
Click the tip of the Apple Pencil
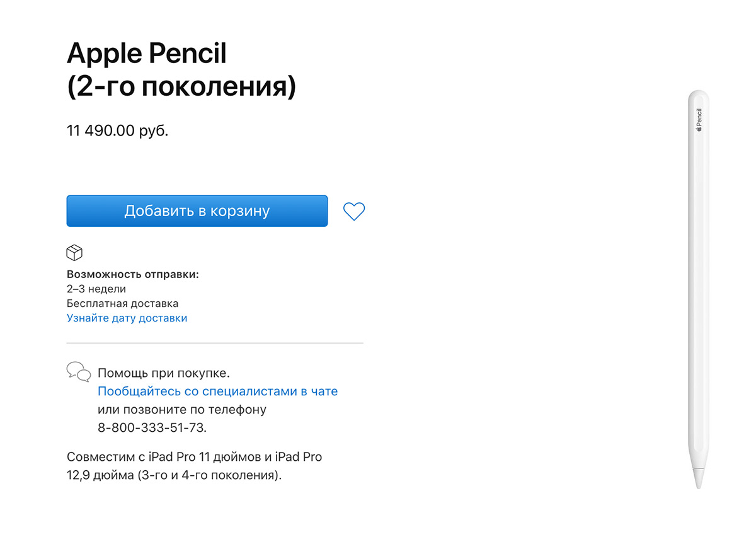[x=698, y=478]
